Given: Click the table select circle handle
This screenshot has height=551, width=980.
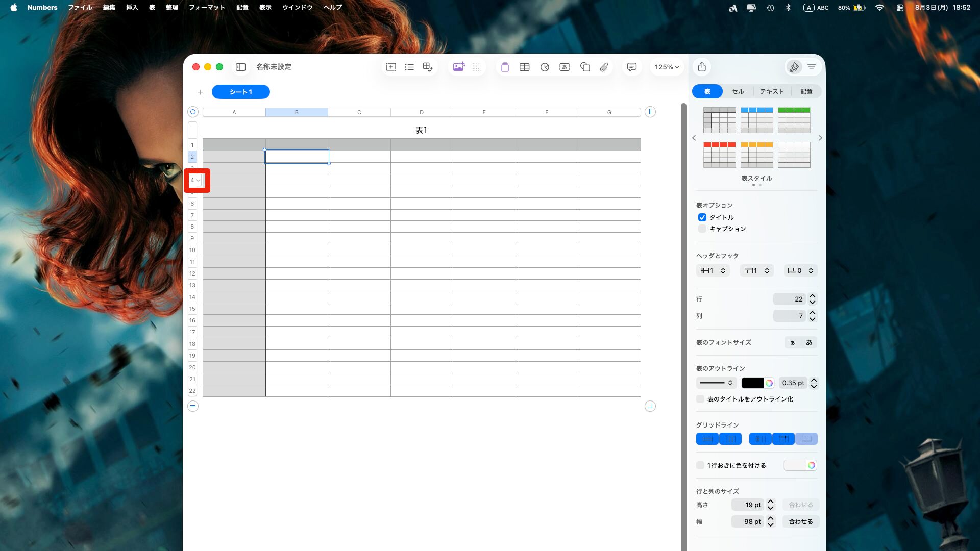Looking at the screenshot, I should (193, 112).
